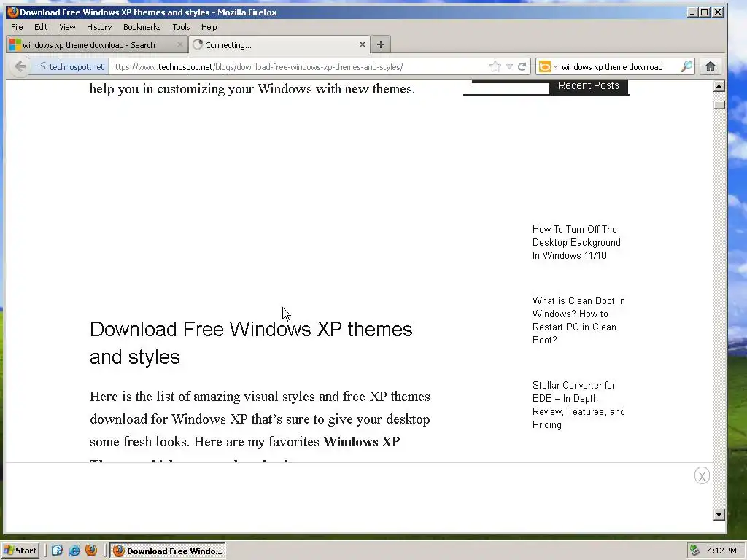Click the Recent Posts heading

point(589,86)
